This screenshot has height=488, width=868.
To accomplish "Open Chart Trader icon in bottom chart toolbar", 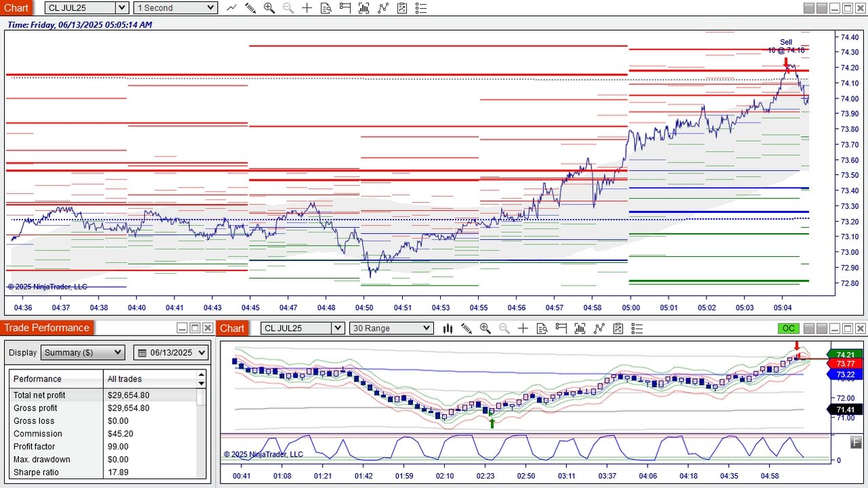I will click(561, 328).
